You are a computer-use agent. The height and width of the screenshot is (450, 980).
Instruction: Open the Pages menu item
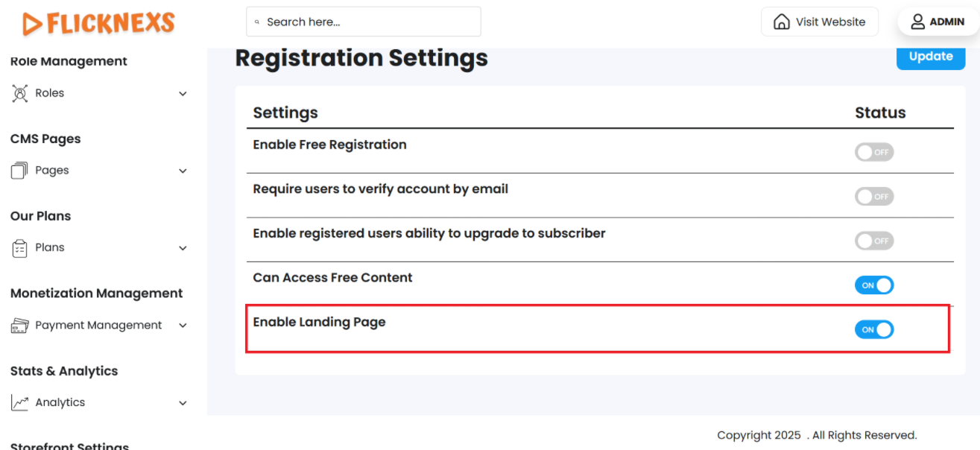click(52, 171)
